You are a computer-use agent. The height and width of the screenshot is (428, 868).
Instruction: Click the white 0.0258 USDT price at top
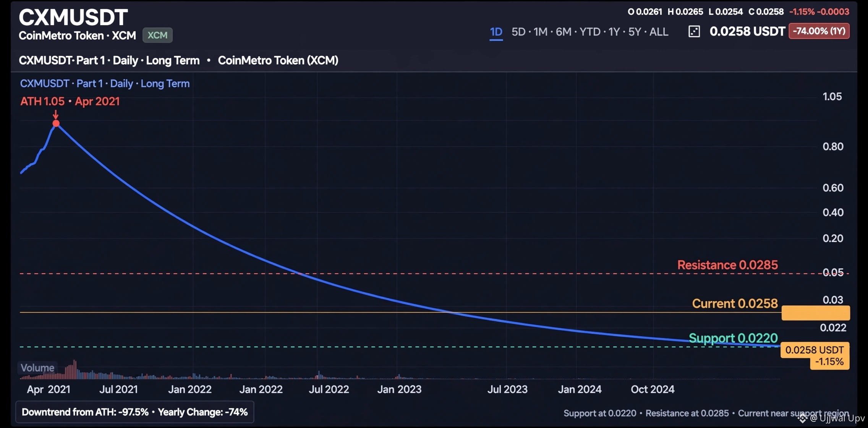coord(747,31)
